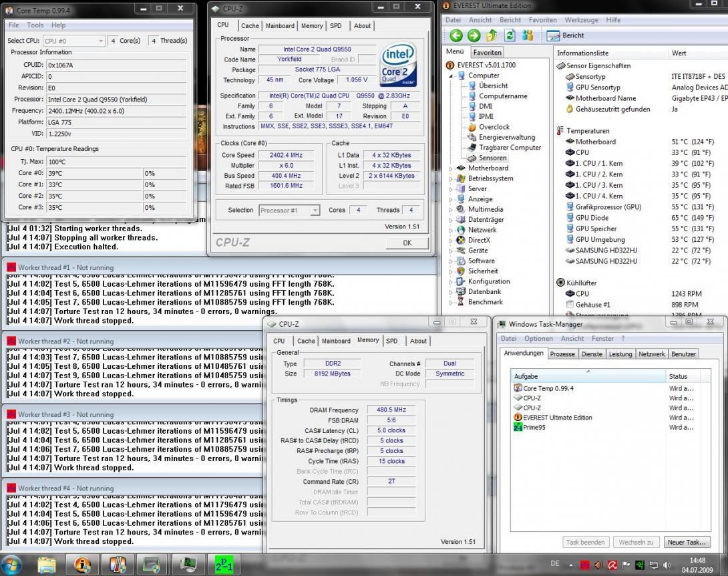The image size is (728, 576).
Task: Select Prime95 in Task-Manager list
Action: [x=610, y=428]
